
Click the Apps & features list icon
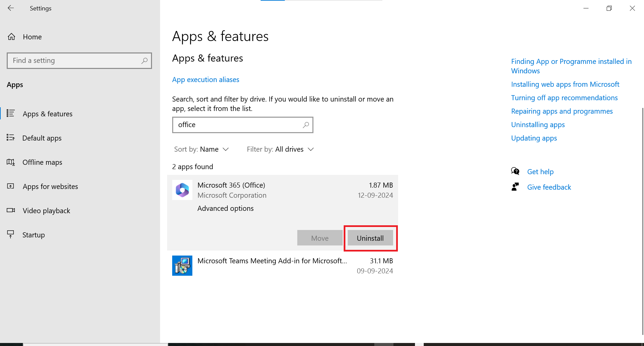[11, 113]
